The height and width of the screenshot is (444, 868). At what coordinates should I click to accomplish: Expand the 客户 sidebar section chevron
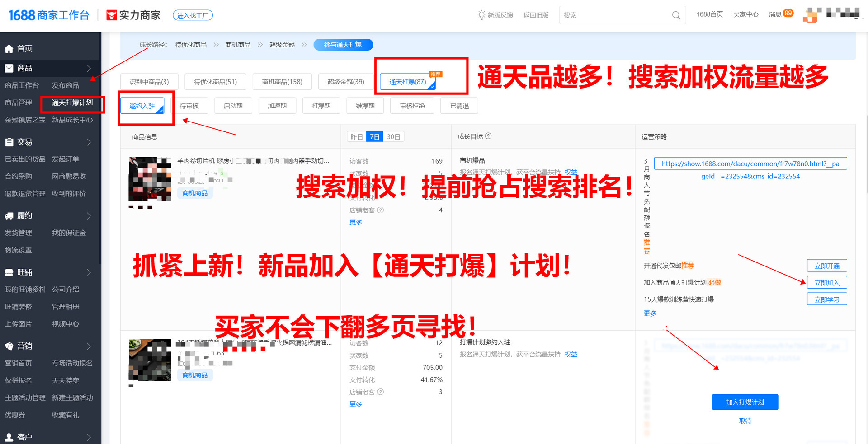pyautogui.click(x=89, y=437)
